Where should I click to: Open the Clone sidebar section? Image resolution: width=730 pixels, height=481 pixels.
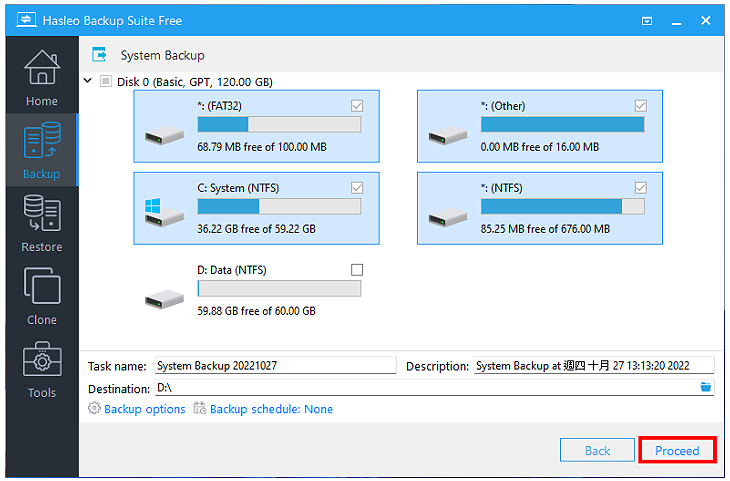pos(42,296)
